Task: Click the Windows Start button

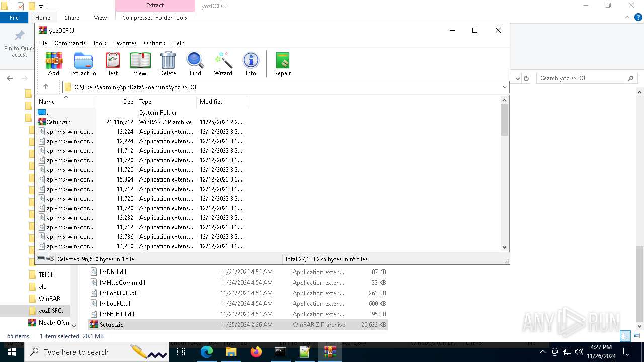Action: tap(12, 352)
